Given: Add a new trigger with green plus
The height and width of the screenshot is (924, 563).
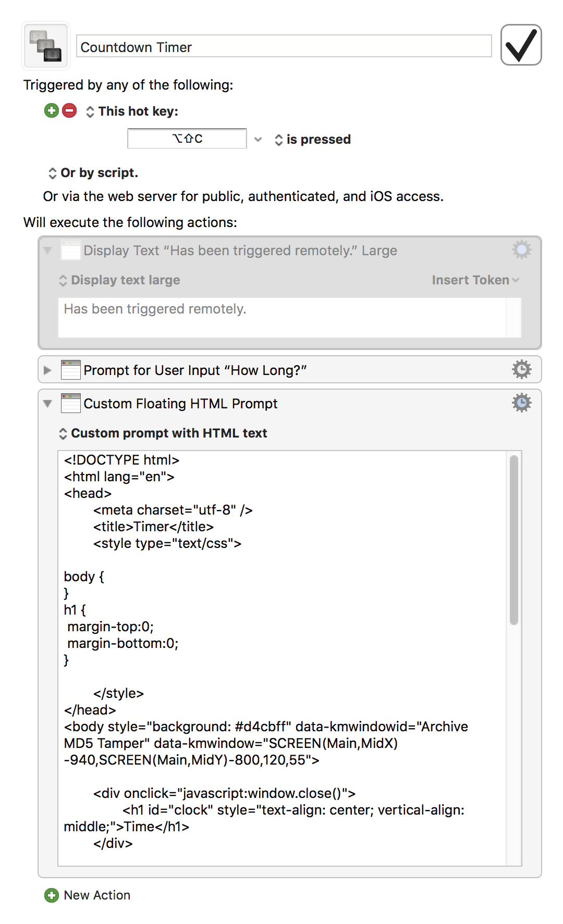Looking at the screenshot, I should pyautogui.click(x=52, y=110).
